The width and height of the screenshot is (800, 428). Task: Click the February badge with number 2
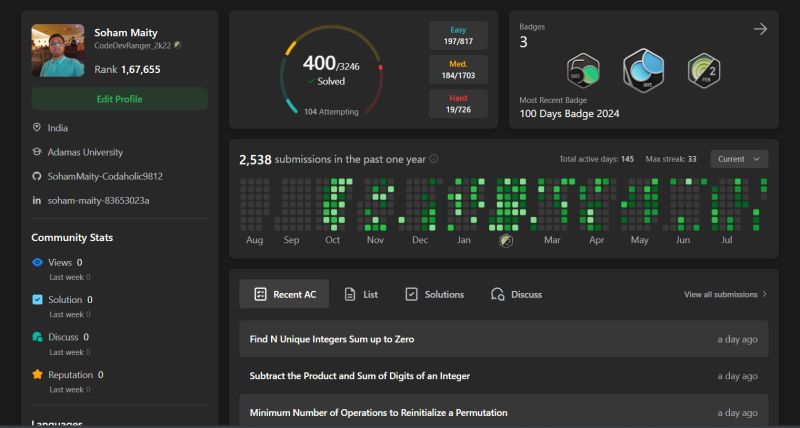point(704,70)
